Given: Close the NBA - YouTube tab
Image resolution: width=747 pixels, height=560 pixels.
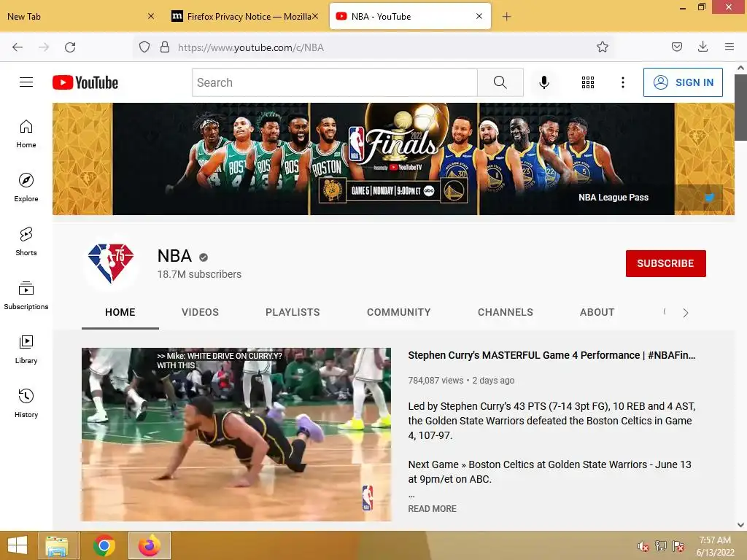Looking at the screenshot, I should [x=479, y=16].
